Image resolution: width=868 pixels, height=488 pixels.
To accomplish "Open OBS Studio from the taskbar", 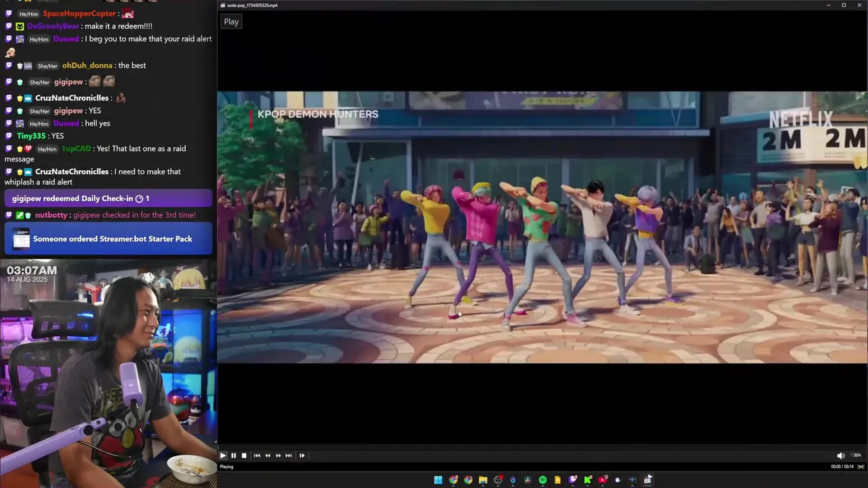I will coord(498,480).
